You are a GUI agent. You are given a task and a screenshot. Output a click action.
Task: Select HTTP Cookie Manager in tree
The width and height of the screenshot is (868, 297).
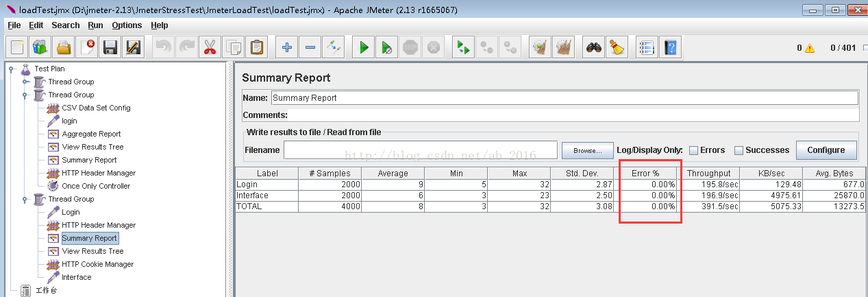coord(97,264)
